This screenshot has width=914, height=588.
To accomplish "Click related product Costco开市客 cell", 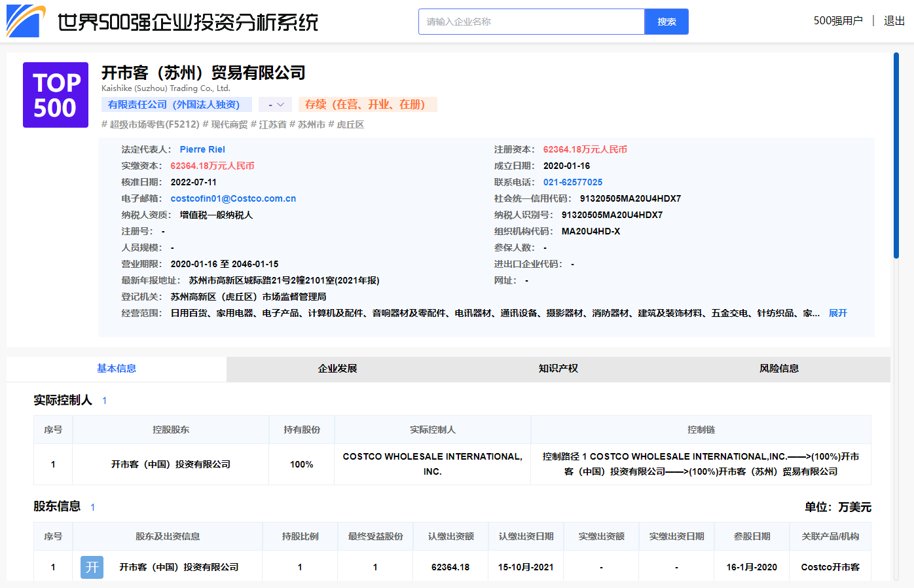I will pyautogui.click(x=830, y=567).
